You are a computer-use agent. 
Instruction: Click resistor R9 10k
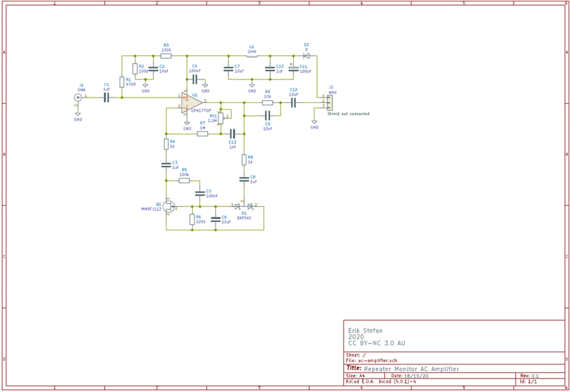coord(268,103)
